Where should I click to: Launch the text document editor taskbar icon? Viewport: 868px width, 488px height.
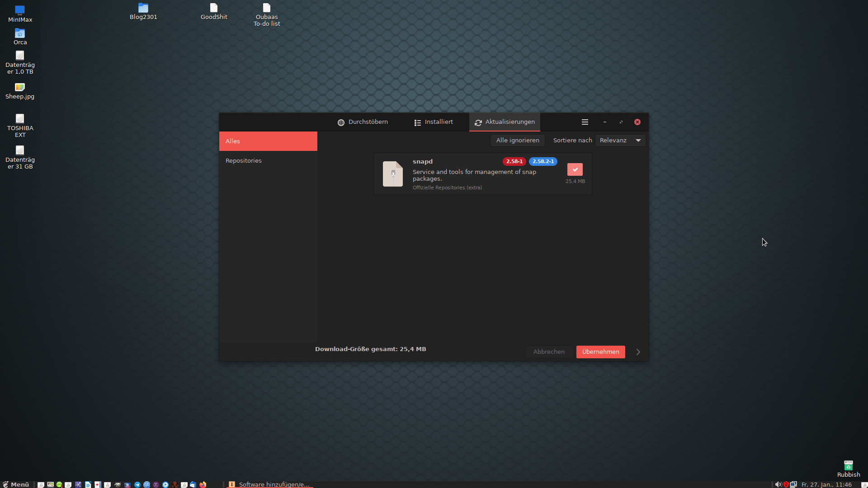pos(88,484)
